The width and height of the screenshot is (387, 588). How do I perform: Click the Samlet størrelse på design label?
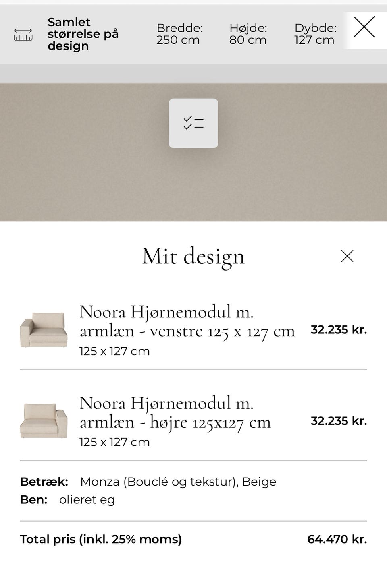click(83, 34)
